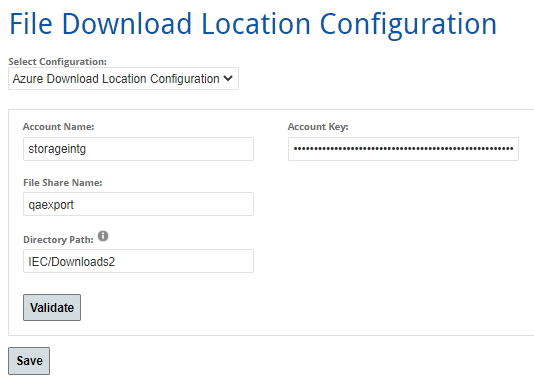Click the Directory Path input field
The height and width of the screenshot is (384, 534).
pyautogui.click(x=138, y=261)
